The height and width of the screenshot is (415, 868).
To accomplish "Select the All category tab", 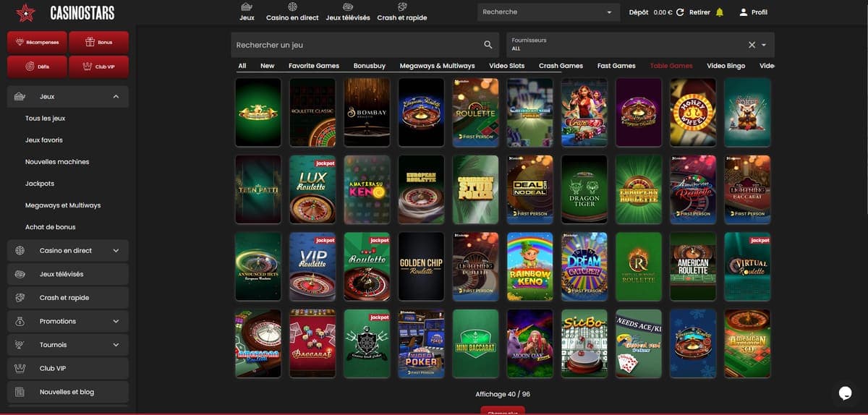I will point(242,66).
